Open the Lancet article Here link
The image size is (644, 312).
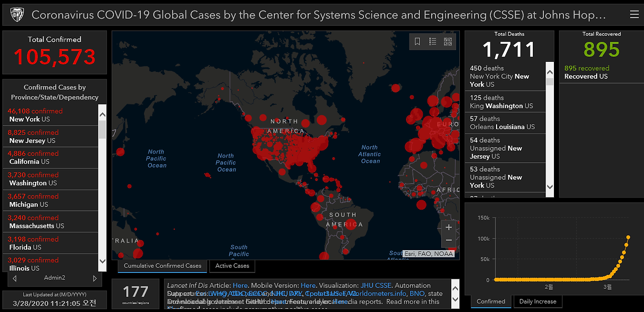[x=240, y=285]
